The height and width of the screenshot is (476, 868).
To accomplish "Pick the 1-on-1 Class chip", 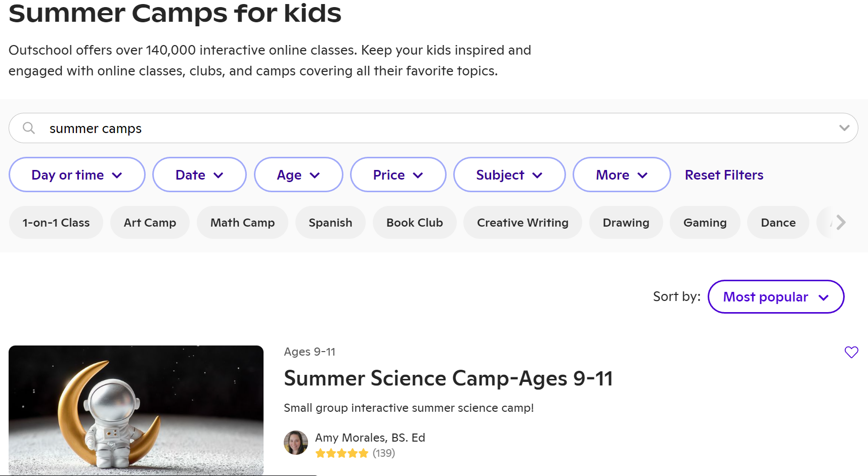I will point(56,223).
